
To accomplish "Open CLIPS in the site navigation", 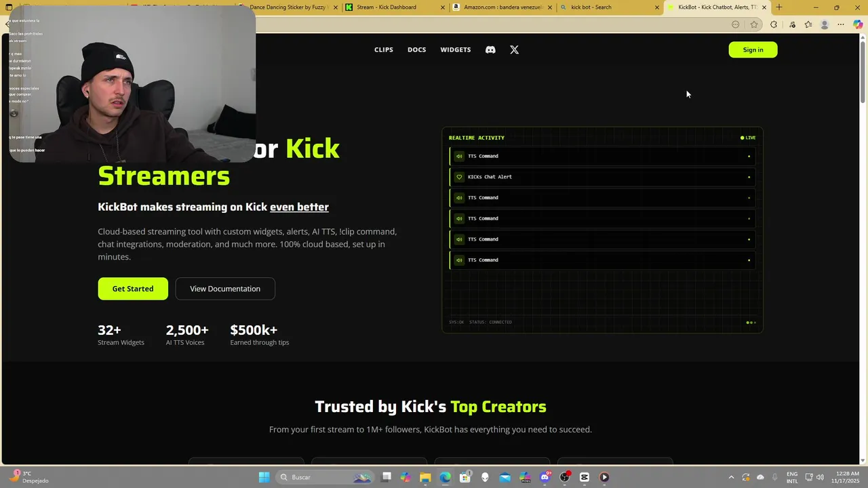I will [384, 49].
